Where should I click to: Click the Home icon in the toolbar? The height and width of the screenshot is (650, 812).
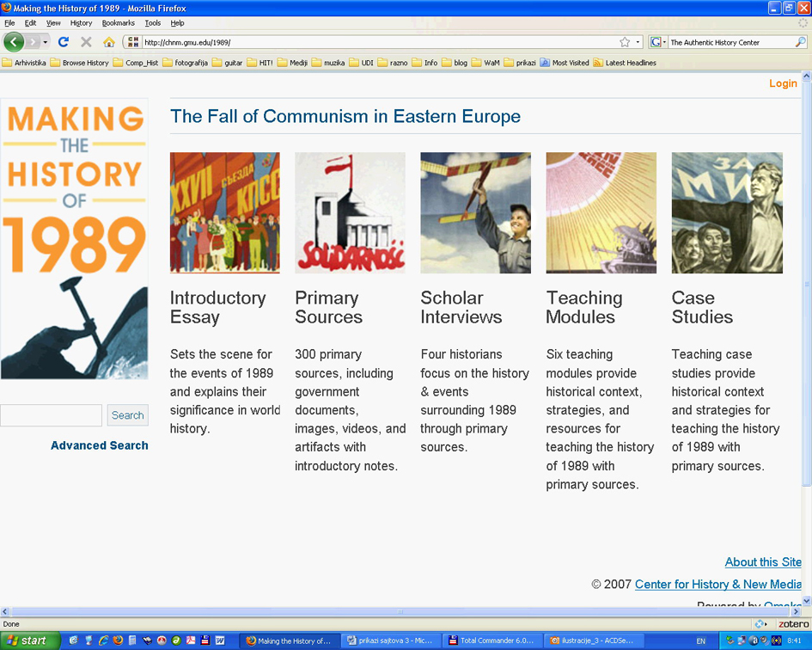pos(108,42)
